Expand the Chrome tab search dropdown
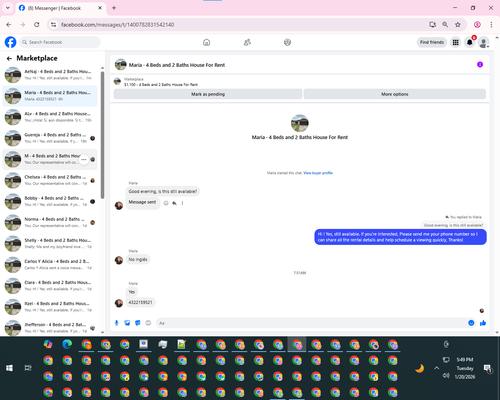The image size is (500, 400). 8,8
